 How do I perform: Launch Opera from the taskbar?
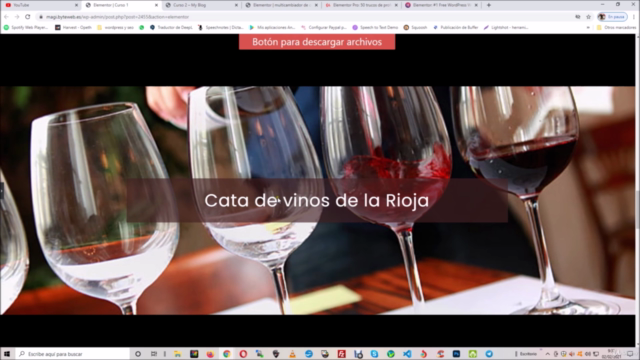tap(243, 354)
